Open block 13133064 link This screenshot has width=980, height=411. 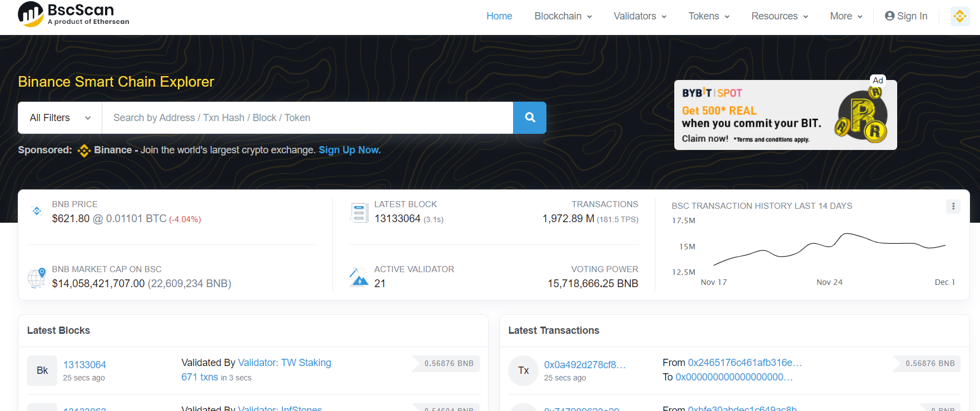(x=84, y=365)
